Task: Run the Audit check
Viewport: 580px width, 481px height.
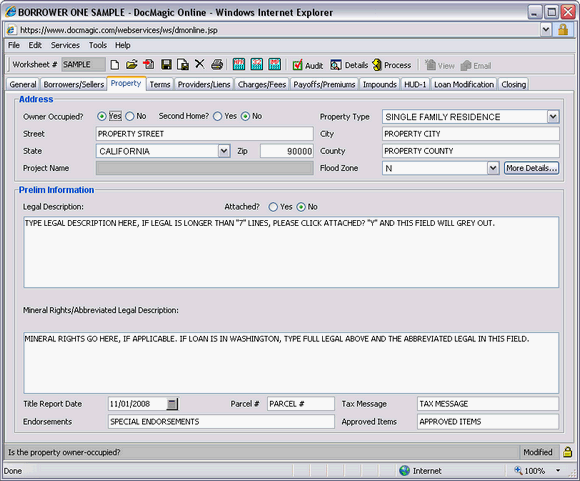Action: 308,65
